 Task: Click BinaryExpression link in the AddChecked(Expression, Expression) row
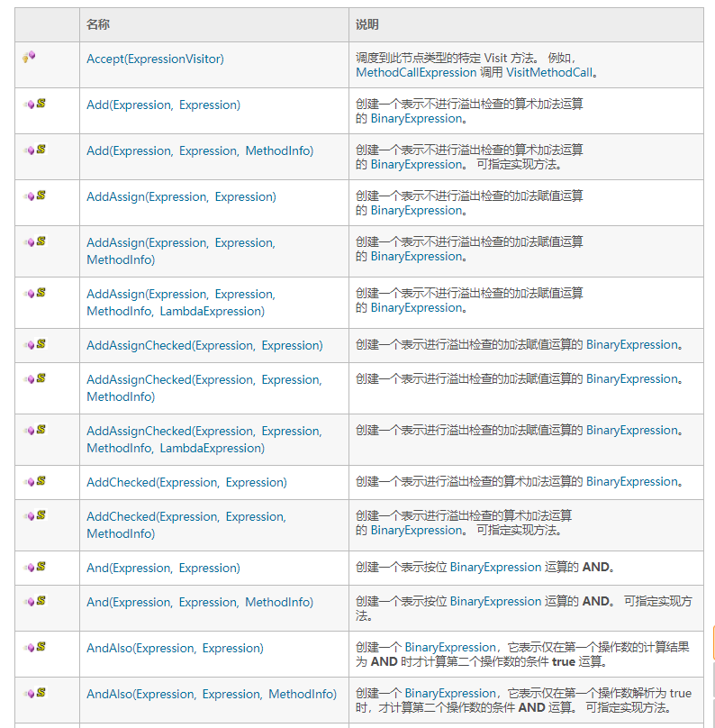click(x=631, y=482)
